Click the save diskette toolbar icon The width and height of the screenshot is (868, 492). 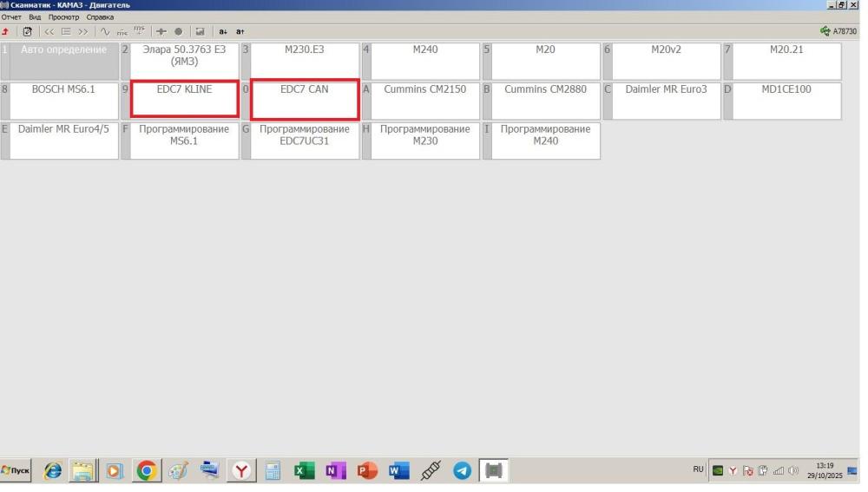[199, 31]
